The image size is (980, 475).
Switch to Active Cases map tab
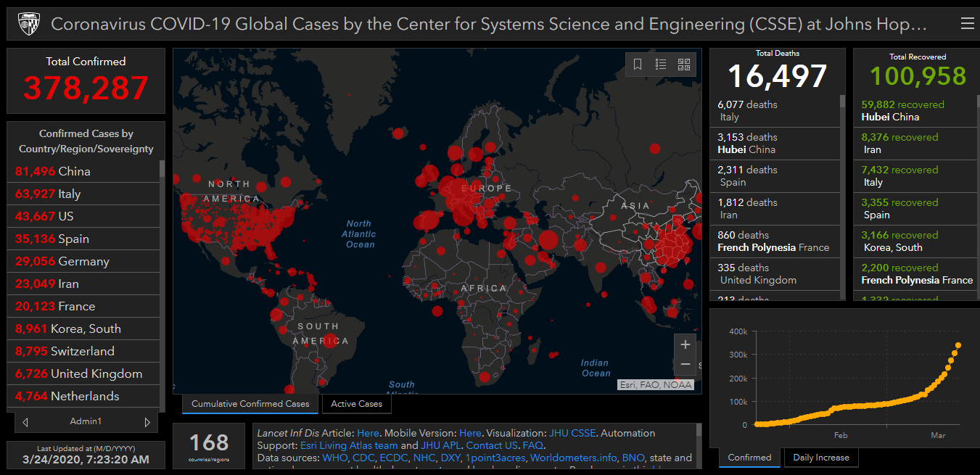pos(357,404)
